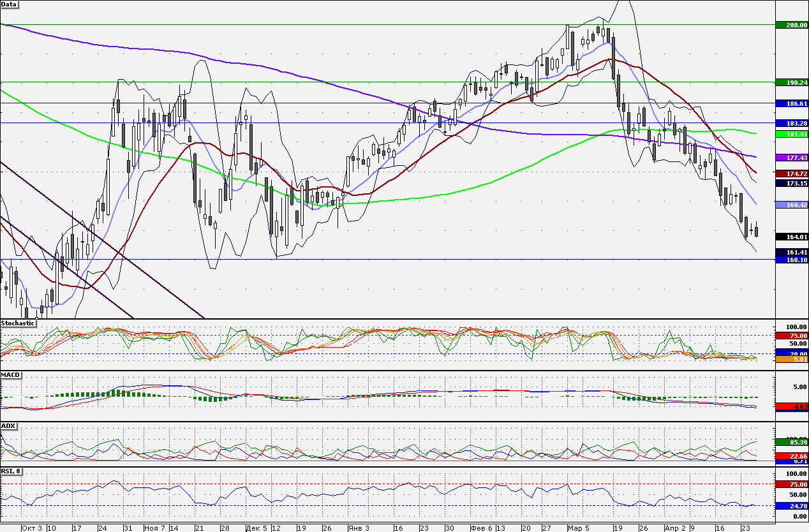Select the green 200.00 price level tag
This screenshot has height=532, width=809.
(791, 25)
